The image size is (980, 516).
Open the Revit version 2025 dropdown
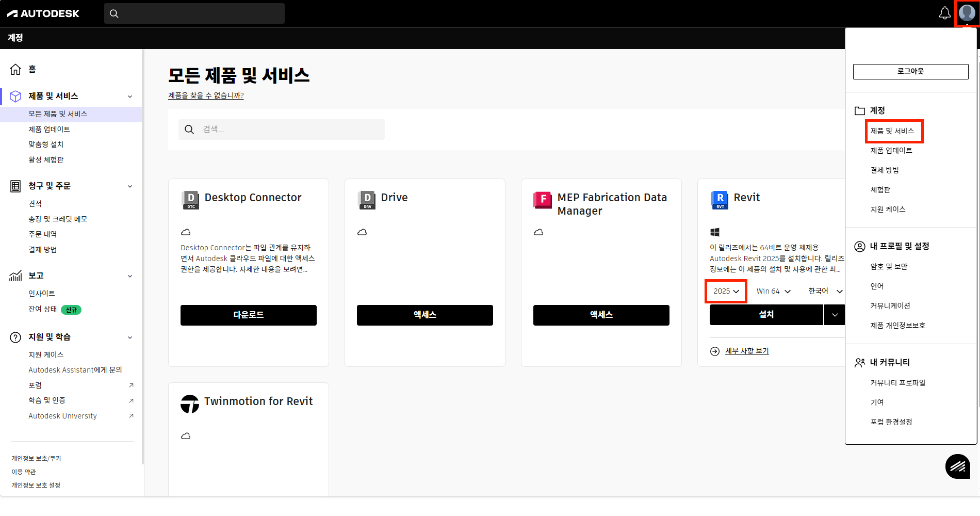(x=726, y=291)
